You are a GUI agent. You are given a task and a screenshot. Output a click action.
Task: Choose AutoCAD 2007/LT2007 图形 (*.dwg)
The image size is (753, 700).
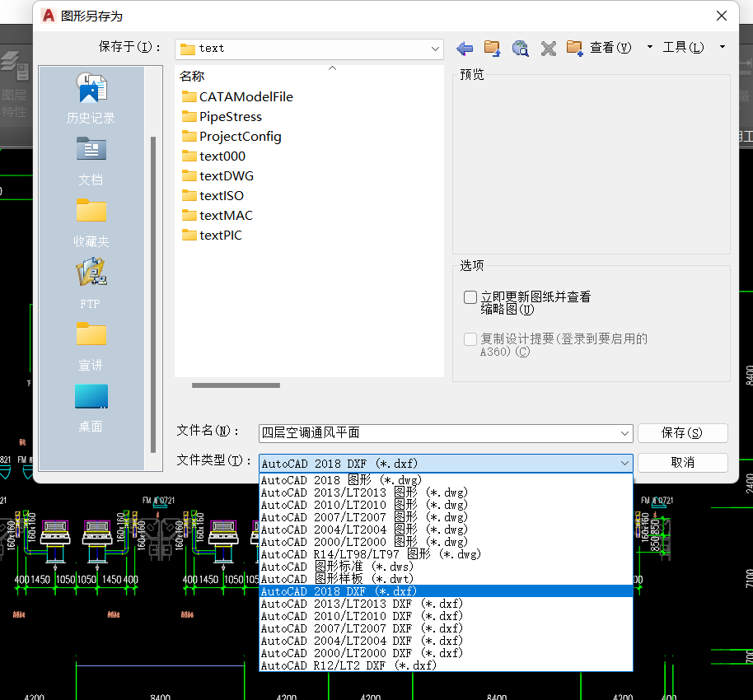[x=447, y=517]
